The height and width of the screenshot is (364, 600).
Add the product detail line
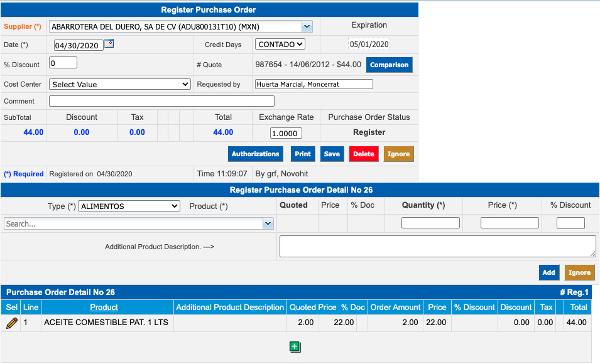click(x=548, y=272)
